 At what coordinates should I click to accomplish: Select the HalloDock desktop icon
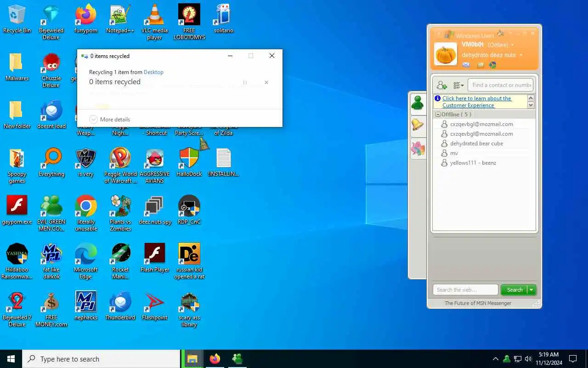click(x=189, y=162)
